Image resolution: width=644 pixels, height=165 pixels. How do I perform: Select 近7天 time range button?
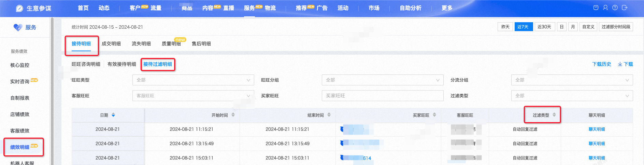click(524, 27)
